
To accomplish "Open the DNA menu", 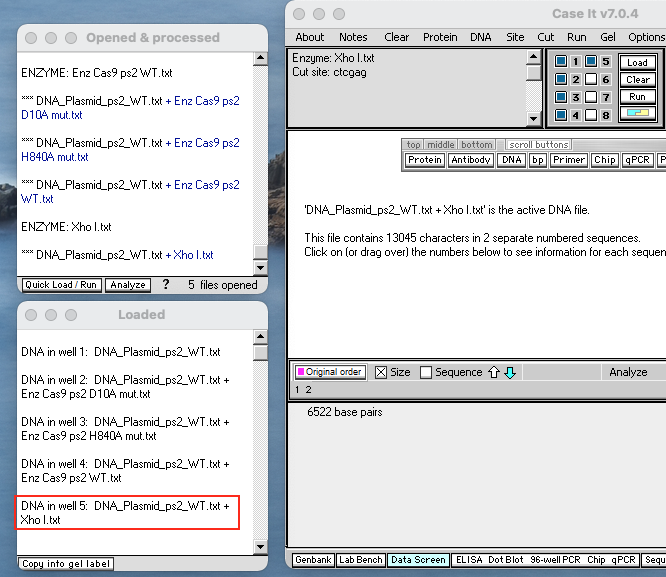I will pyautogui.click(x=480, y=37).
